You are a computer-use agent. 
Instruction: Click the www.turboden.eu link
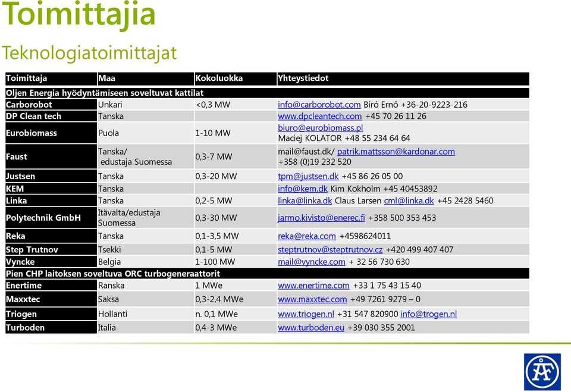311,328
